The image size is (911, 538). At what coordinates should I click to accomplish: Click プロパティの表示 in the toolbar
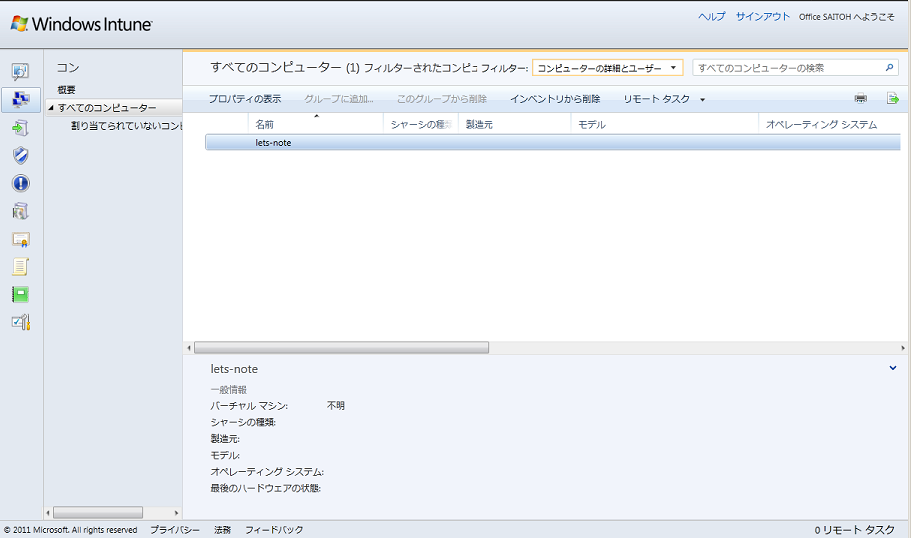pyautogui.click(x=245, y=99)
